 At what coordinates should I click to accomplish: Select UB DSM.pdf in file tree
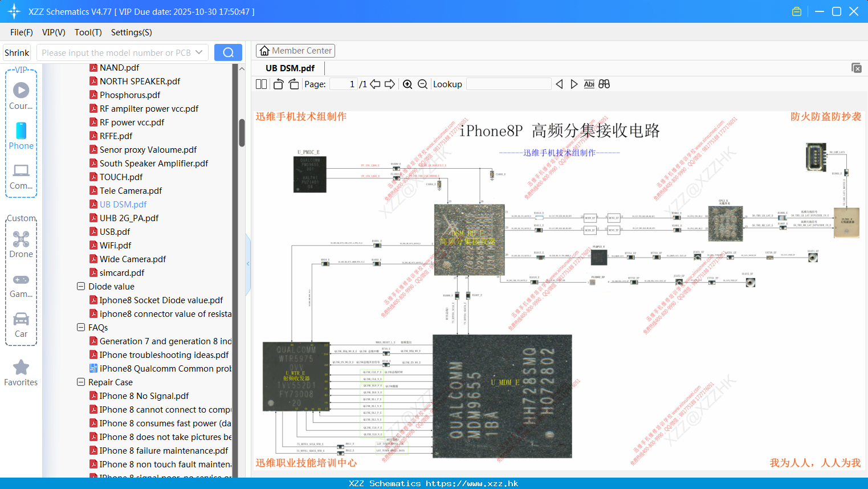tap(123, 204)
